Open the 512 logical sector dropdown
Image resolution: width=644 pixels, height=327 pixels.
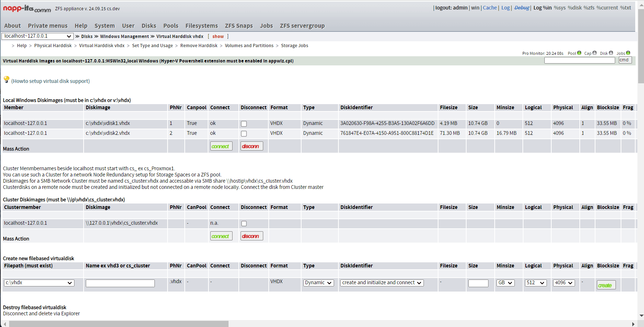tap(536, 283)
